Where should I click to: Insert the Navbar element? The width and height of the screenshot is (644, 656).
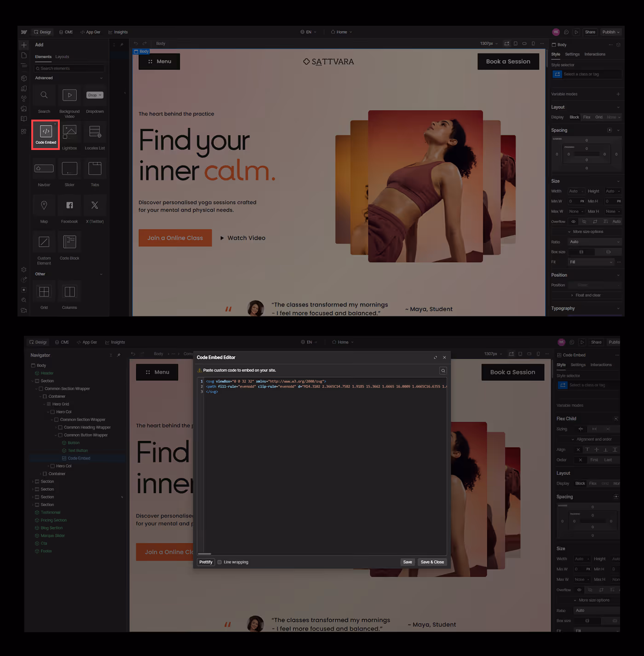click(x=44, y=173)
